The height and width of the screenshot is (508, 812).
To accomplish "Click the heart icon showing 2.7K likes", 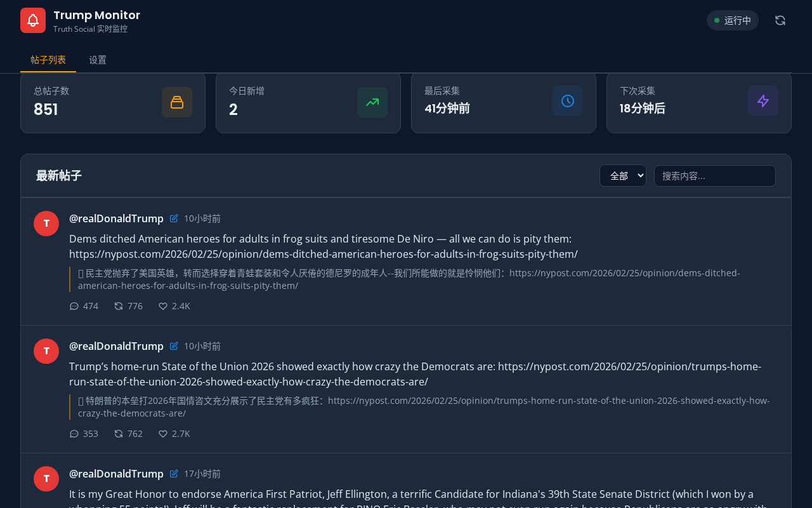I will (163, 434).
